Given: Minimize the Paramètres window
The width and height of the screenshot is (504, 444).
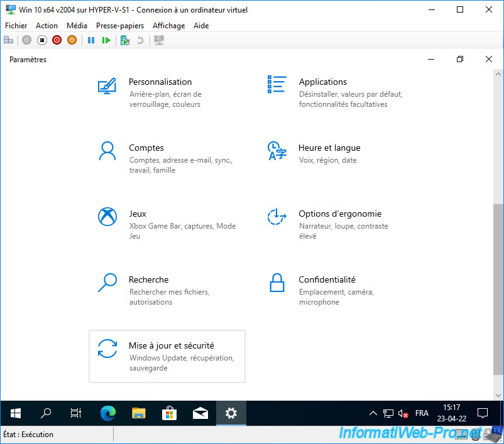Looking at the screenshot, I should click(431, 60).
